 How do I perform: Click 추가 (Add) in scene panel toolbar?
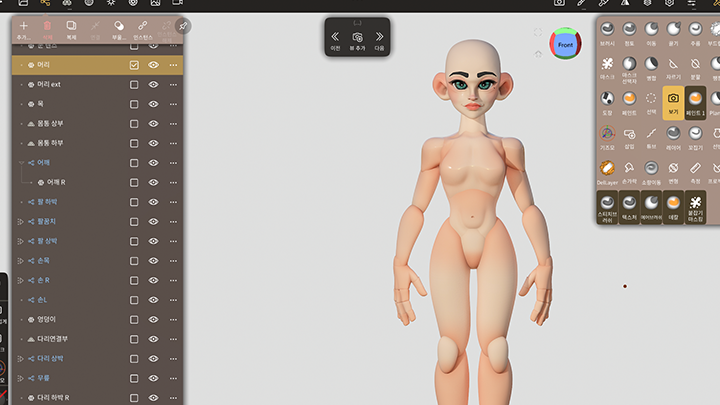[x=23, y=30]
